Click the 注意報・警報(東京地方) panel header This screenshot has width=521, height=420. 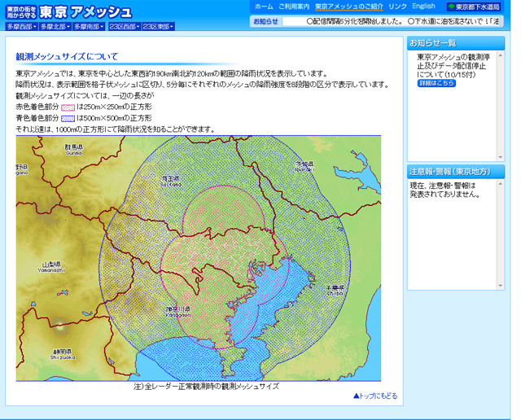point(456,172)
